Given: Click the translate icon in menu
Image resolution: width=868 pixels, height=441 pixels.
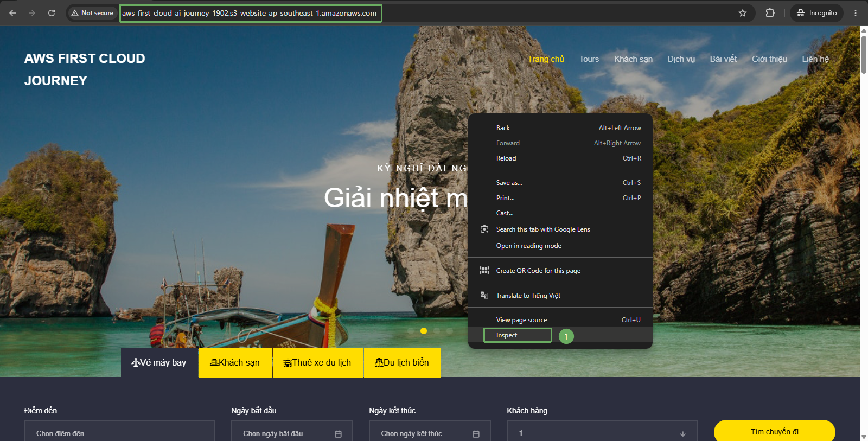Looking at the screenshot, I should pyautogui.click(x=484, y=295).
